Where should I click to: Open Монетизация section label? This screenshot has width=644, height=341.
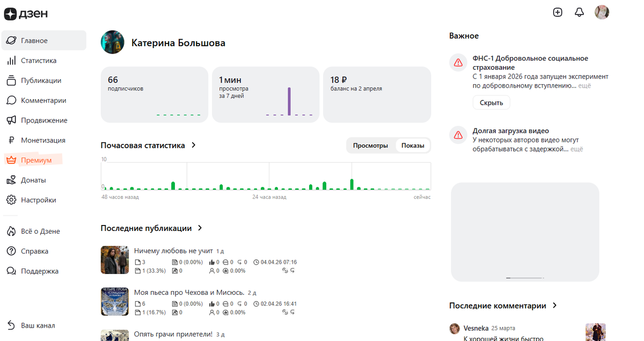(43, 140)
